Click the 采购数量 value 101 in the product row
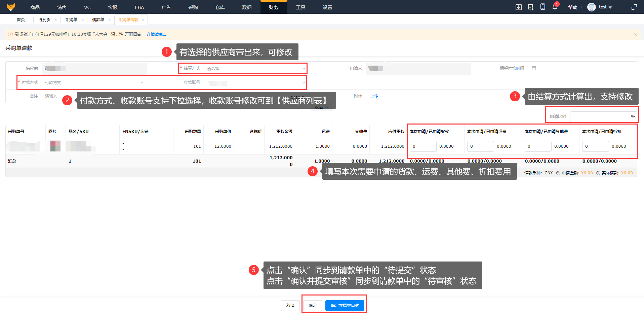Image resolution: width=644 pixels, height=313 pixels. click(x=197, y=146)
